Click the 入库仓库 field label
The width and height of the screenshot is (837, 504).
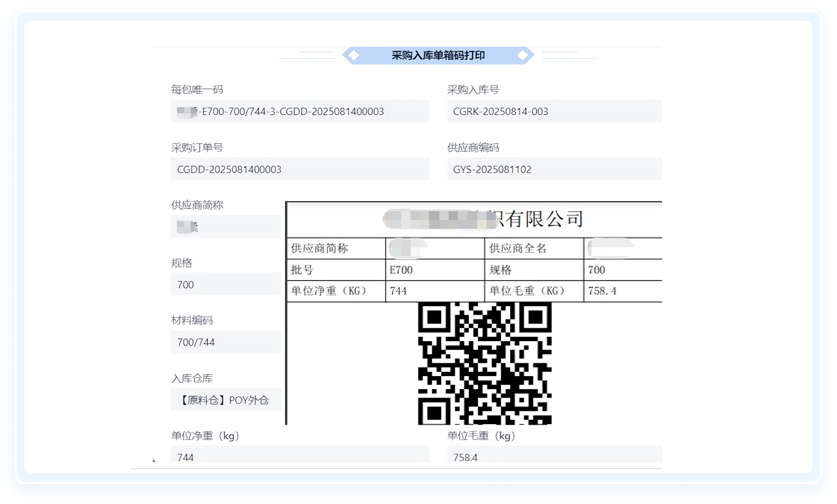(192, 379)
